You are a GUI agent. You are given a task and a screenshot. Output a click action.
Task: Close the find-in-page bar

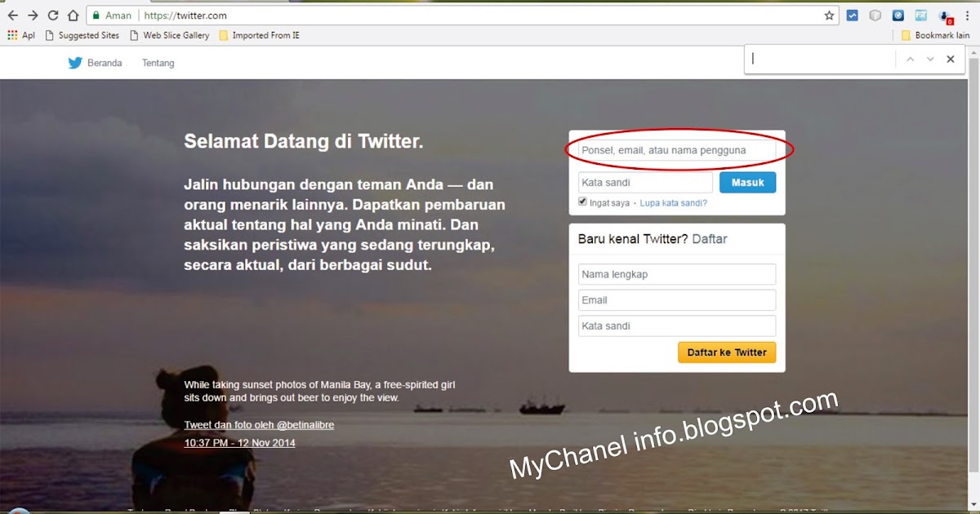[951, 59]
